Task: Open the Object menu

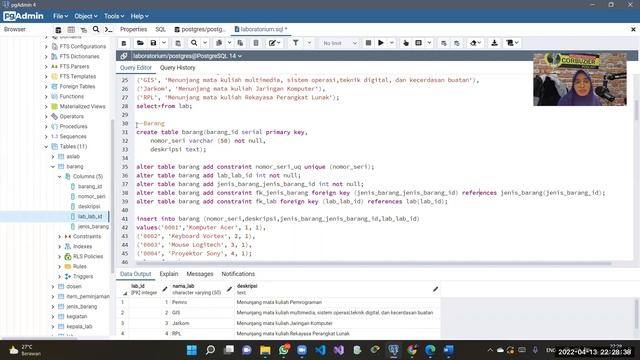Action: (86, 16)
